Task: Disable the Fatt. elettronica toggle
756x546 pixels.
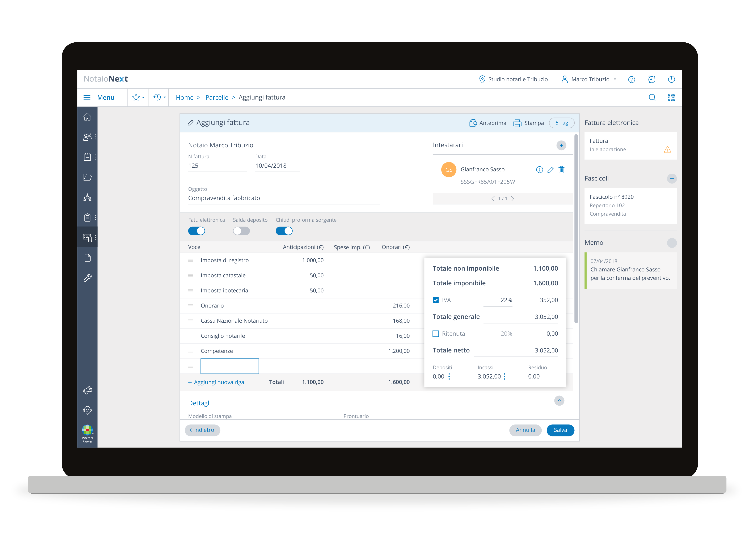Action: 197,231
